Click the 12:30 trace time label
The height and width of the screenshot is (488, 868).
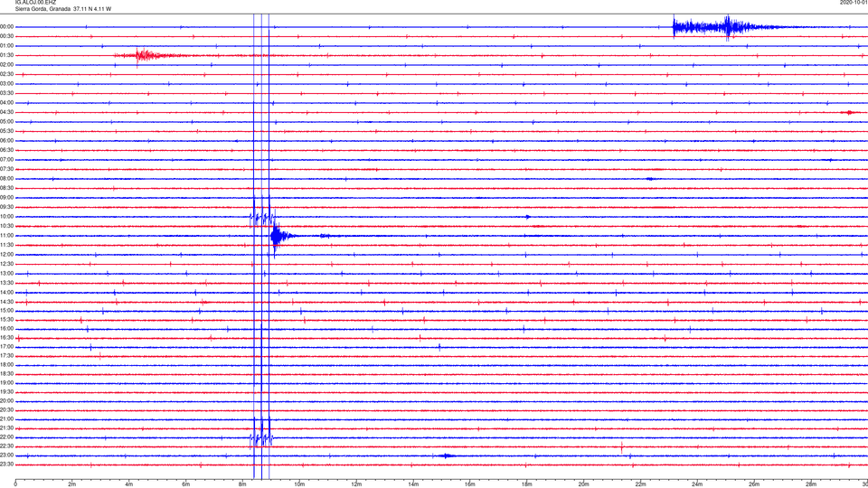point(7,264)
